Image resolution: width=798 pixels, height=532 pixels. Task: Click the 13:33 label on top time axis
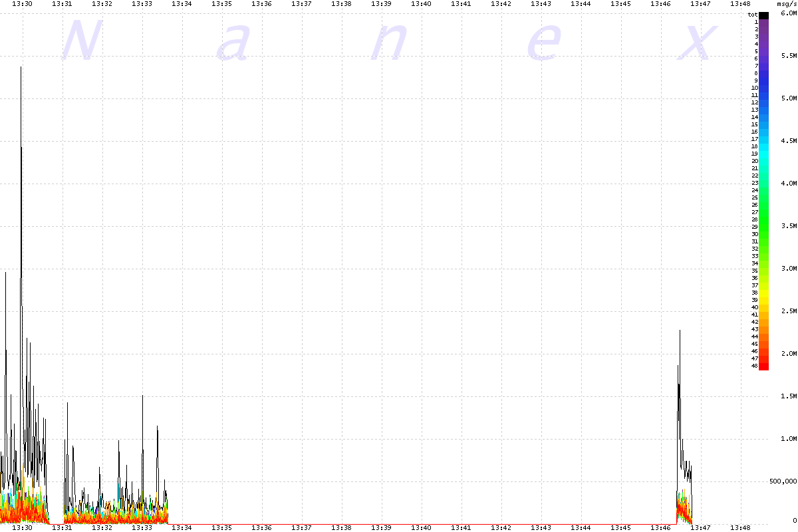pyautogui.click(x=142, y=4)
